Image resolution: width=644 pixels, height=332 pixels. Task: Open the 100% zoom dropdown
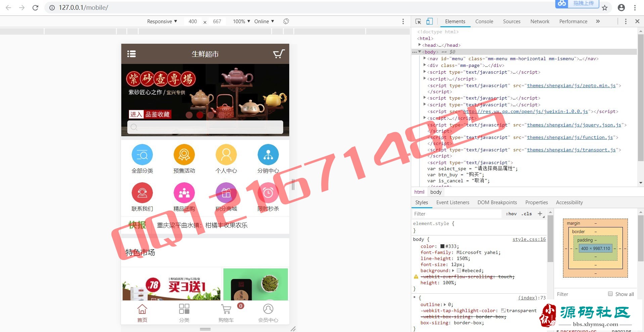(242, 21)
